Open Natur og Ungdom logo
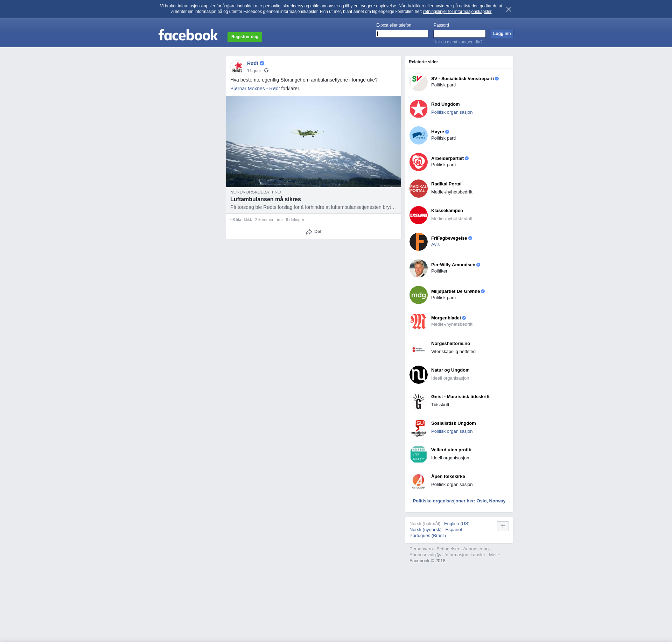Viewport: 672px width, 642px height. click(419, 375)
